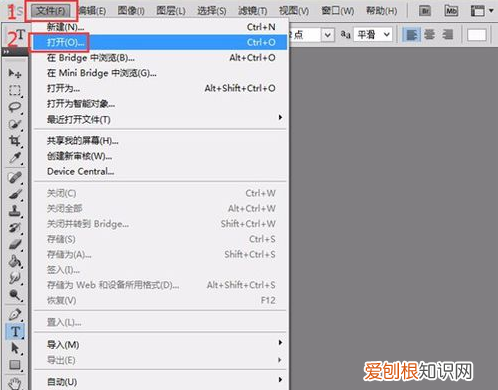Open the font size dropdown

[x=328, y=35]
